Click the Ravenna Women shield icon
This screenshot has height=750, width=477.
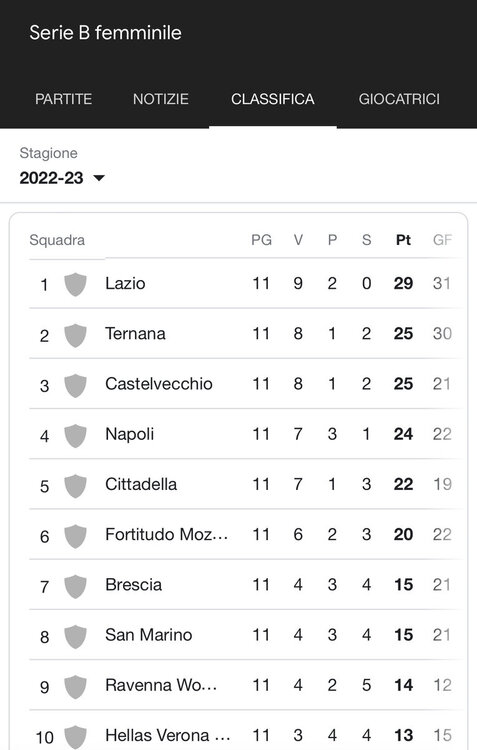(x=76, y=686)
